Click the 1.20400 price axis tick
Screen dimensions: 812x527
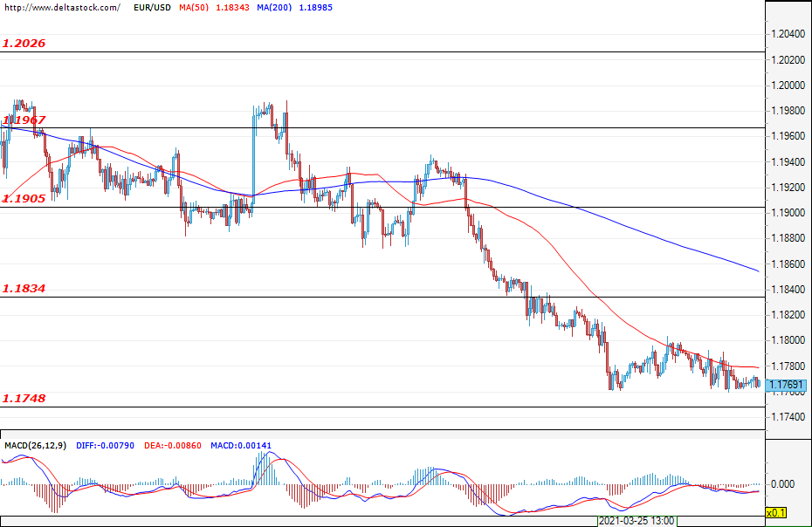[788, 34]
